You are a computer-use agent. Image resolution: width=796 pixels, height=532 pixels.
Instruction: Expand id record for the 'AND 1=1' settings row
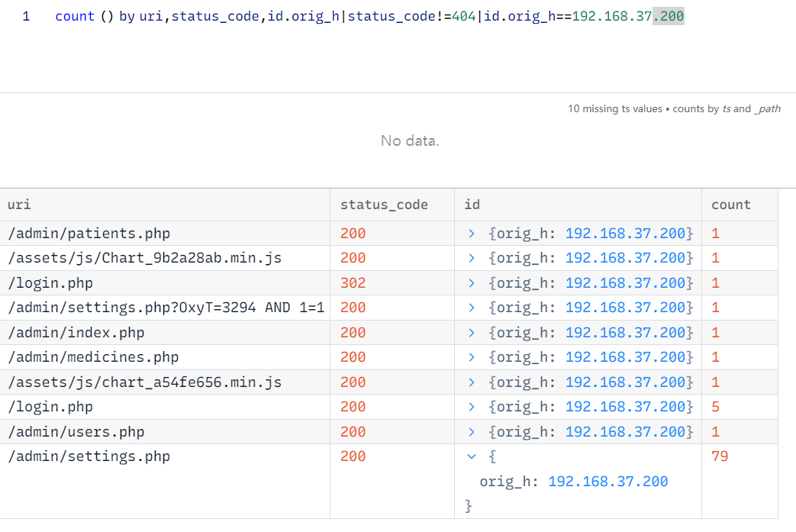pos(472,308)
